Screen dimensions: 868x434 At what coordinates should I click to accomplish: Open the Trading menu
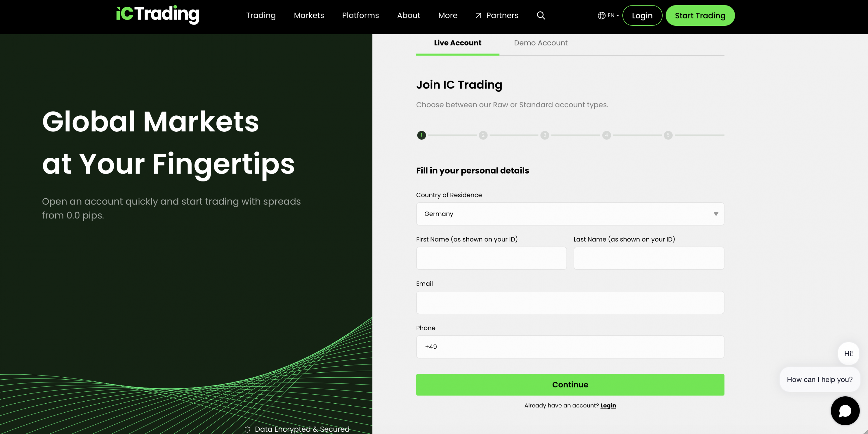(x=261, y=16)
